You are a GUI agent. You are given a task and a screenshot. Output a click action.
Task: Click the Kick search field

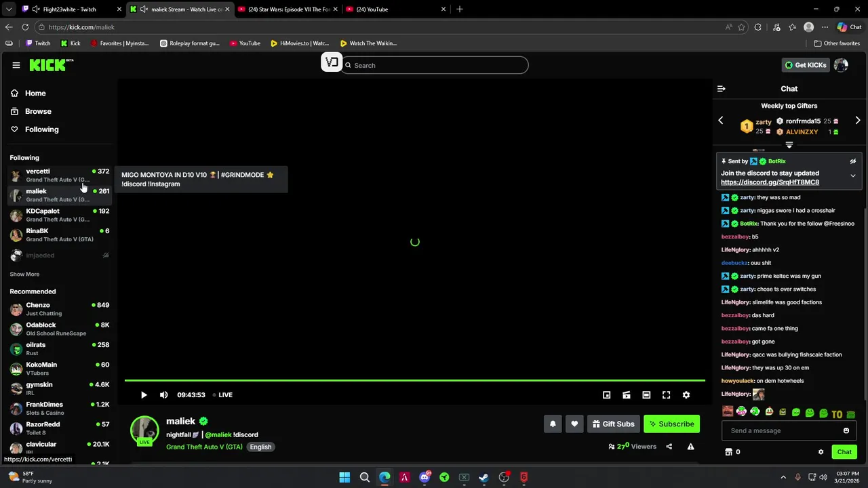coord(434,65)
